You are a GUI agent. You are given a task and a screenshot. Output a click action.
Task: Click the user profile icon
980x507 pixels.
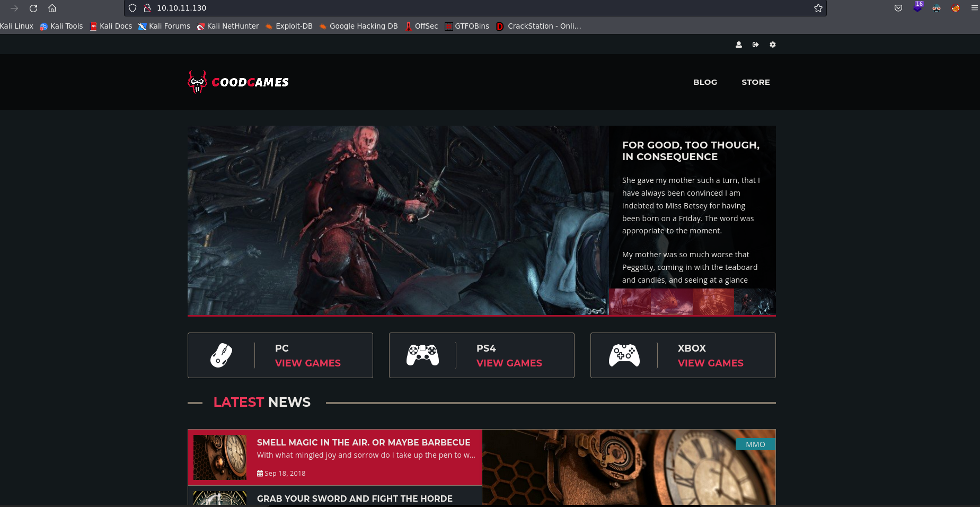[739, 45]
